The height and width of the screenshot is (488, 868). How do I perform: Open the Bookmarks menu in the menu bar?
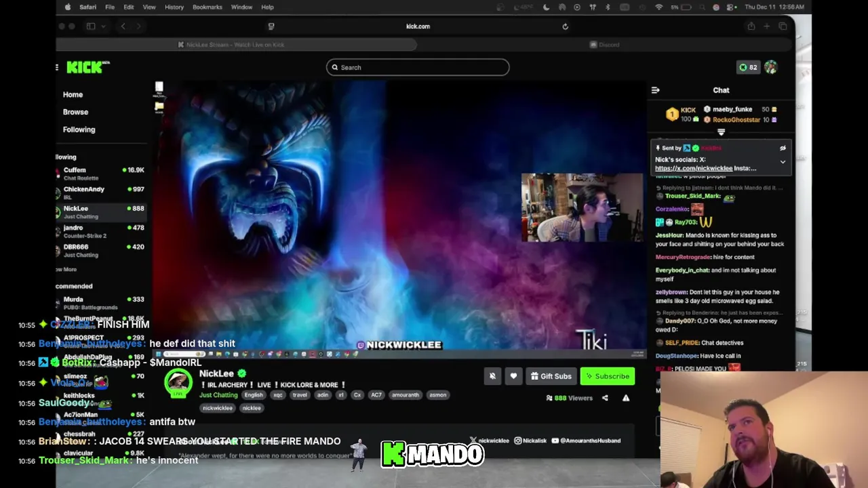click(208, 7)
